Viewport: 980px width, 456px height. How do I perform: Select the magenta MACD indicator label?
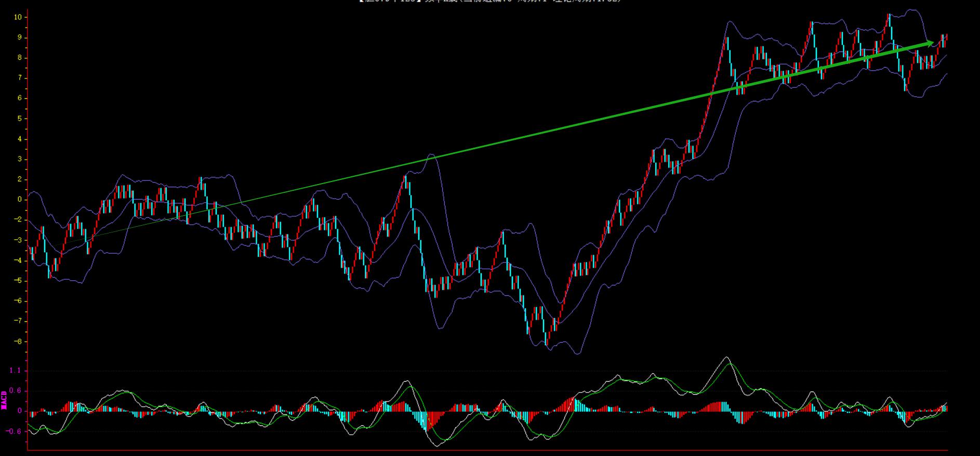tap(4, 400)
